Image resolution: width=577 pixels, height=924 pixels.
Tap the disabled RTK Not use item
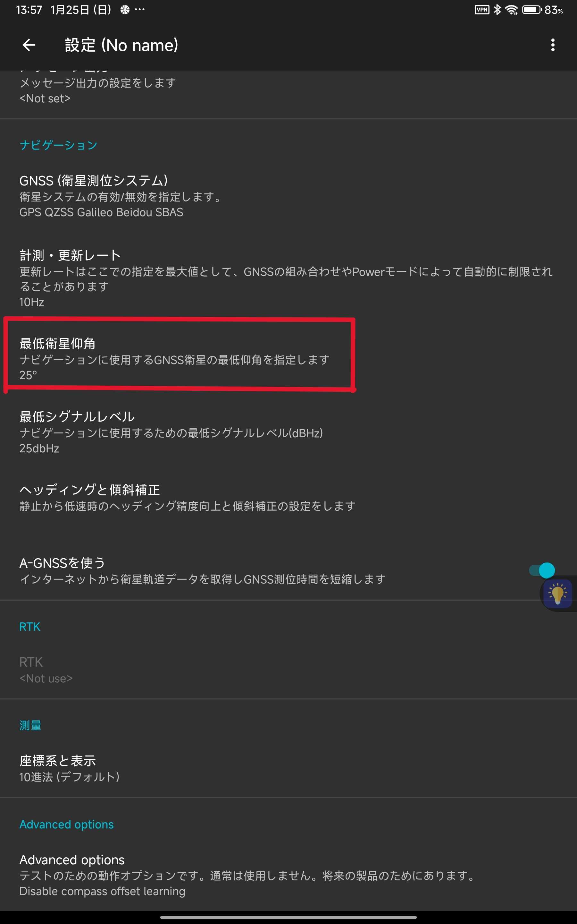coord(288,670)
